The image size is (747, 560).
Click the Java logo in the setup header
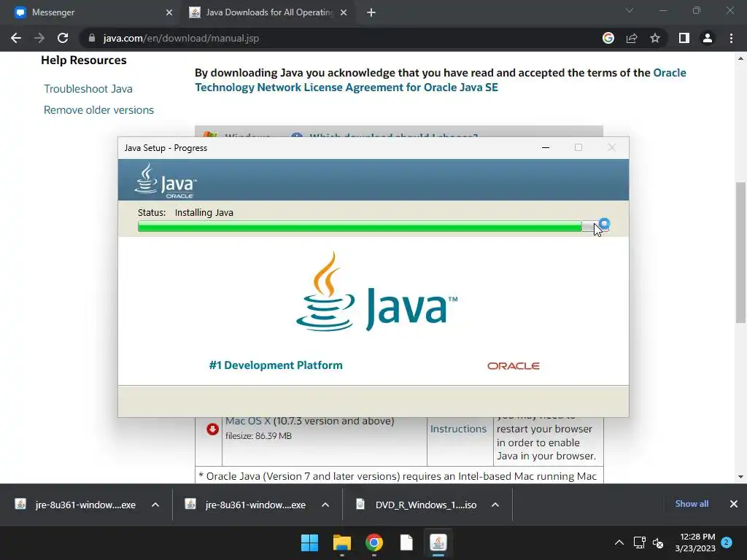166,181
